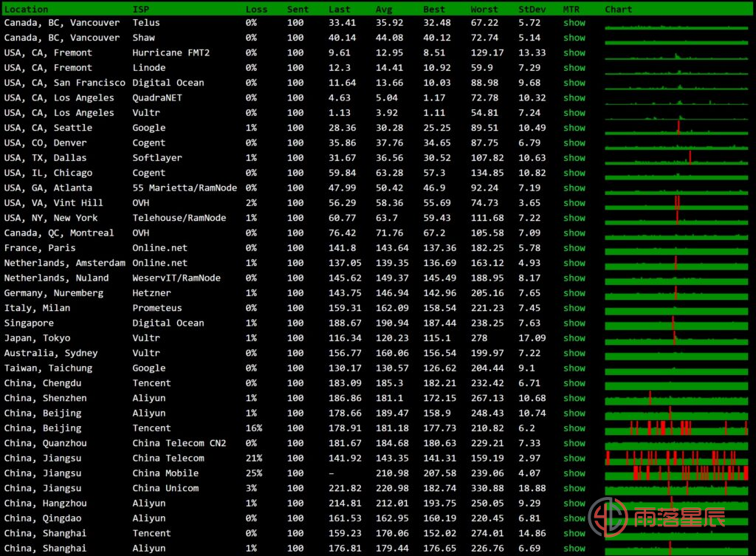Select the 25% loss value
This screenshot has height=556, width=756.
[x=254, y=473]
